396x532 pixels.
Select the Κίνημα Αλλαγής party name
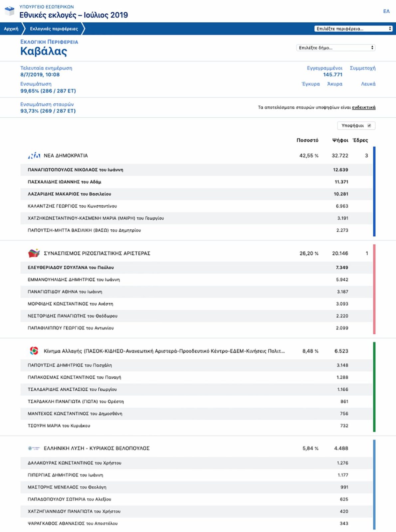point(164,351)
